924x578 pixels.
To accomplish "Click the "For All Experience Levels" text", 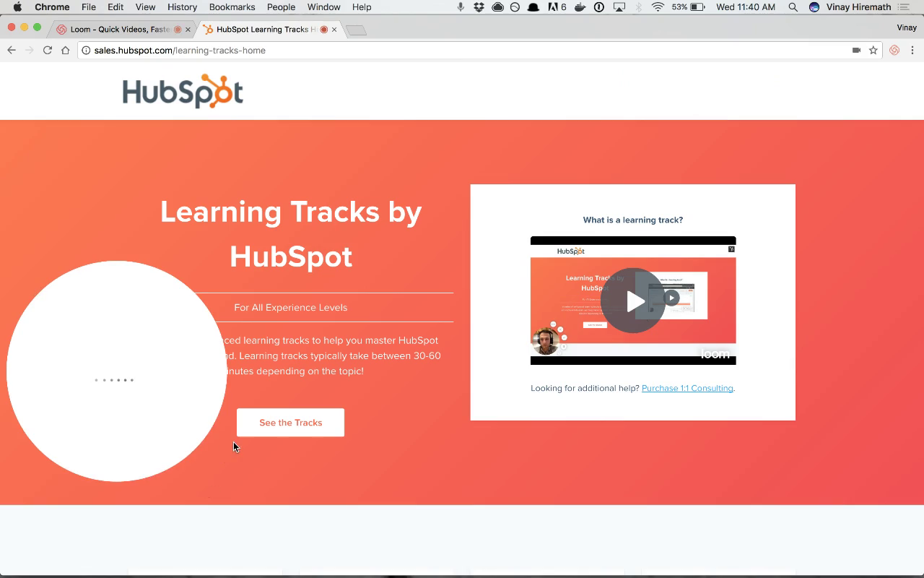I will 291,308.
